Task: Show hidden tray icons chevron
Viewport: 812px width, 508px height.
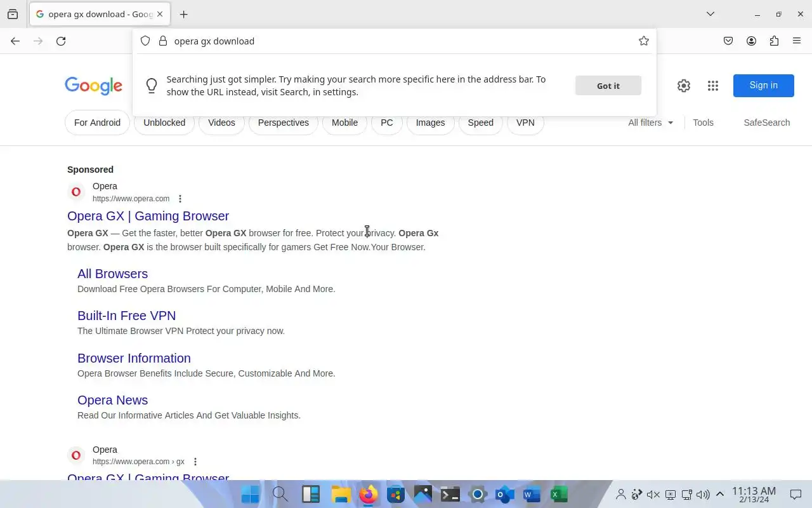Action: [x=720, y=494]
